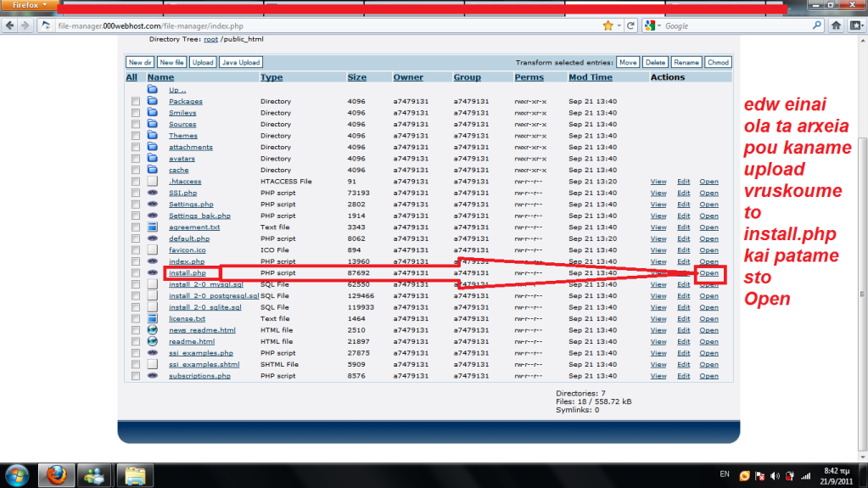
Task: Click the Firefox Home icon
Action: click(836, 25)
